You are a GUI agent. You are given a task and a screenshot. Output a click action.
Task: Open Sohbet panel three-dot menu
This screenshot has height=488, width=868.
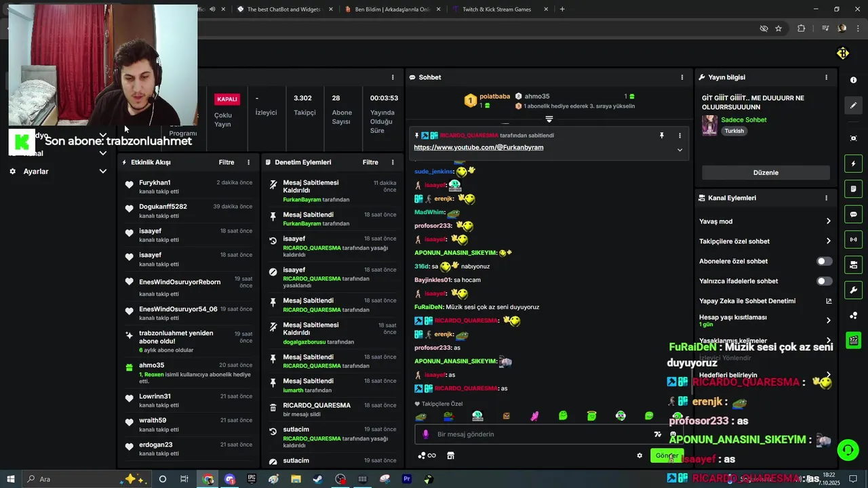(682, 77)
